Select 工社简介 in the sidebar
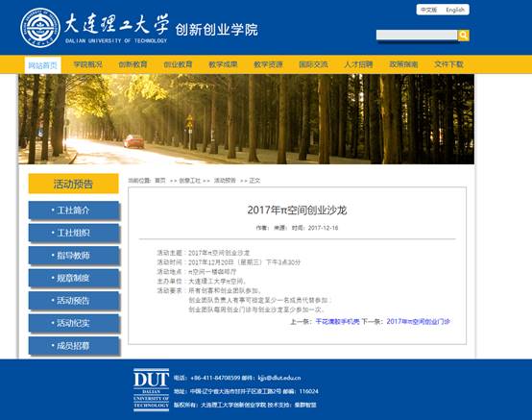 [x=74, y=210]
